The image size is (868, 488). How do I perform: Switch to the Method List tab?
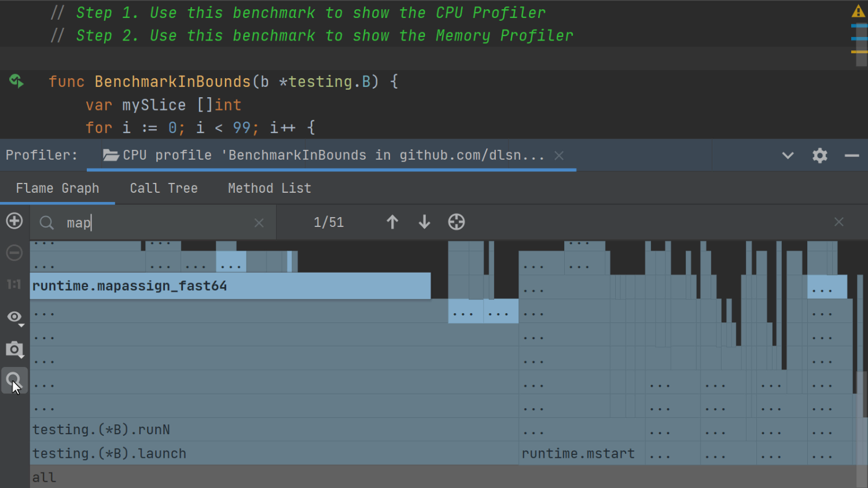[x=269, y=189]
